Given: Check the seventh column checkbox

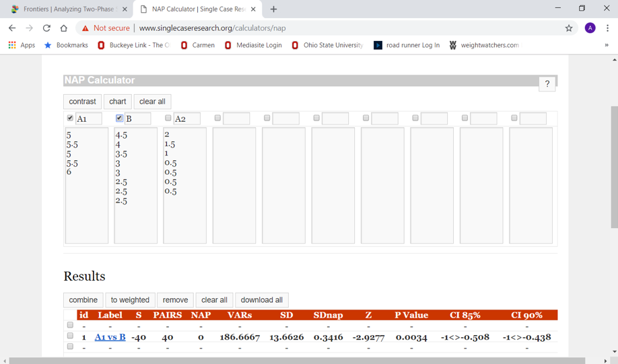Looking at the screenshot, I should (x=366, y=118).
